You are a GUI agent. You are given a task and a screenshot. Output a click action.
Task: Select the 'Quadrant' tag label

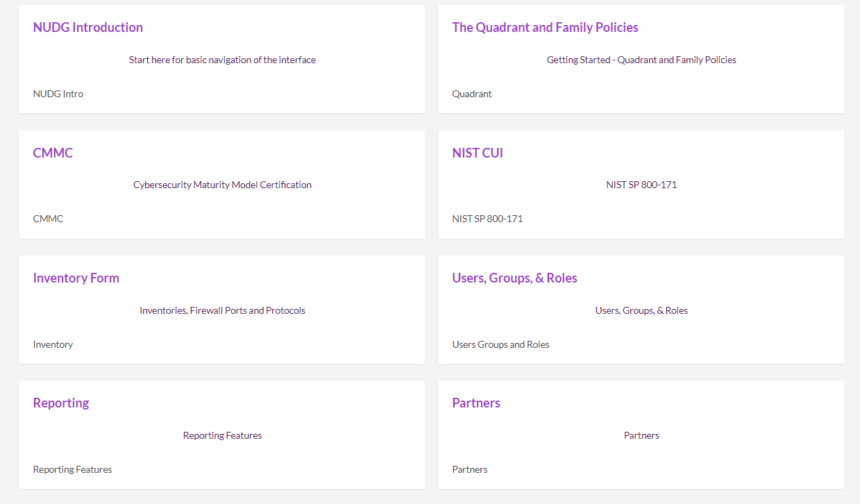pos(472,94)
